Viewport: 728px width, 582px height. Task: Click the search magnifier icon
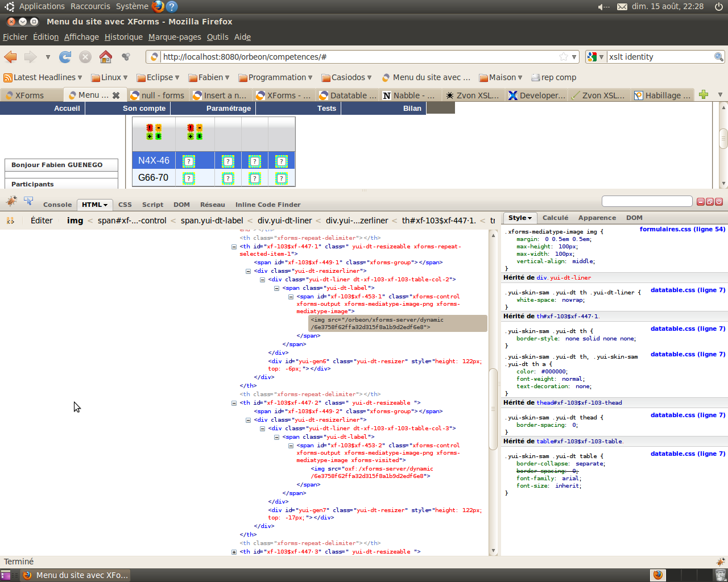719,57
